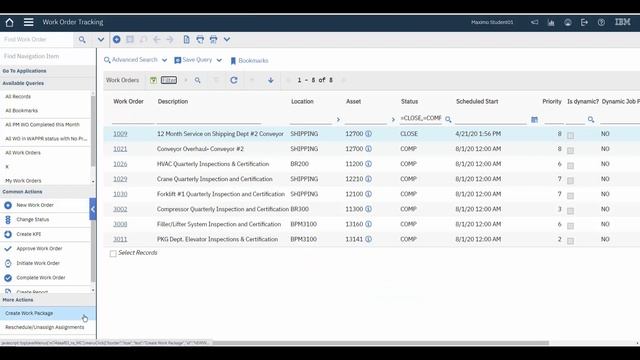Toggle Is dynamic checkbox for work order 3011
640x360 pixels.
(571, 241)
